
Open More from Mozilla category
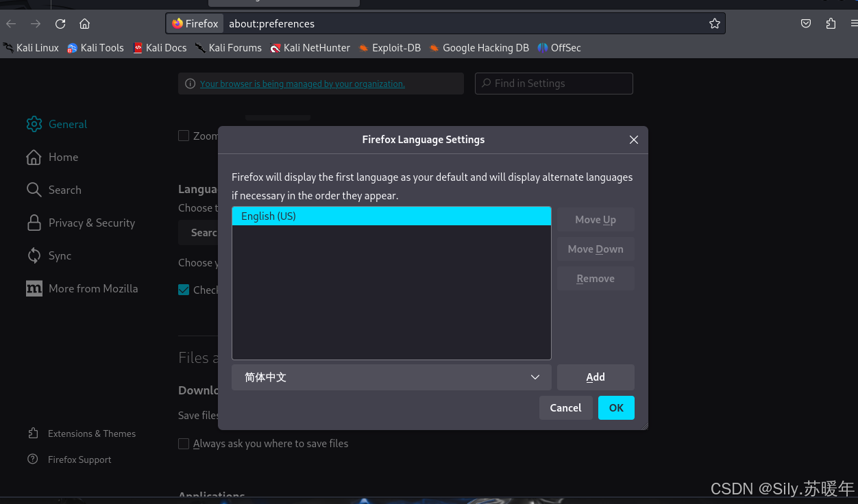pos(82,288)
